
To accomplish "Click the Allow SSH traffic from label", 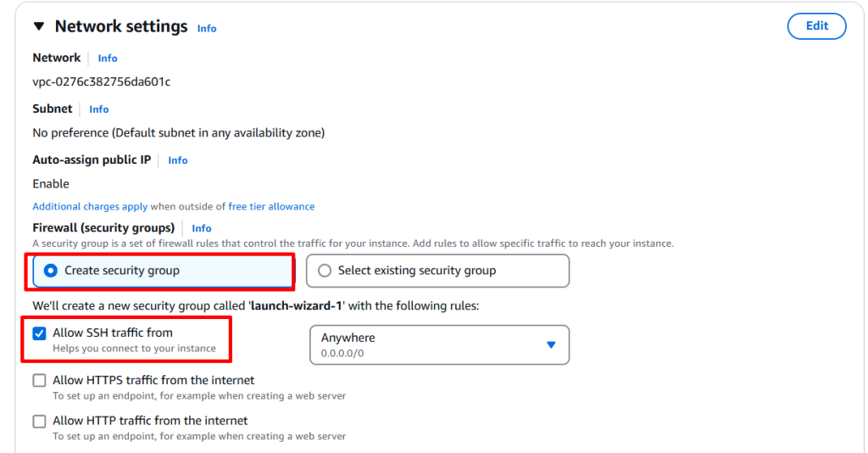I will 113,333.
